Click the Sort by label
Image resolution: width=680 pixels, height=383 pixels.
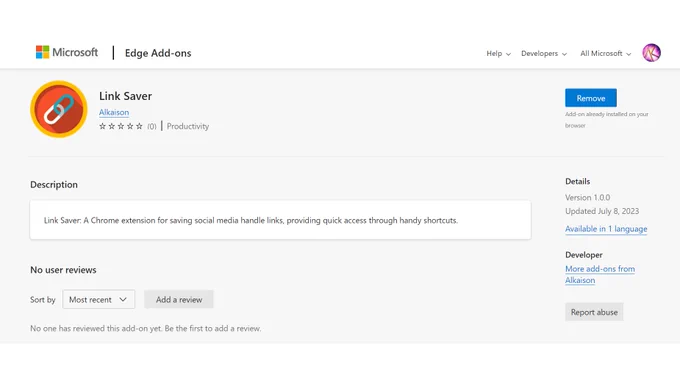point(42,300)
